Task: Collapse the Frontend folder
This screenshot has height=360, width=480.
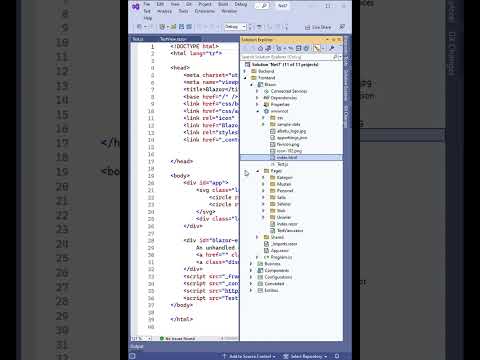Action: pyautogui.click(x=245, y=78)
